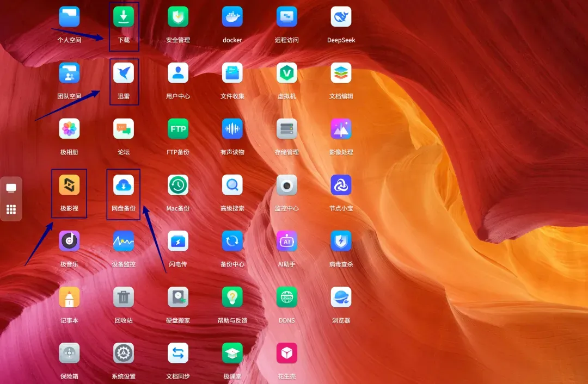Open 极音乐 music player
Image resolution: width=588 pixels, height=384 pixels.
pyautogui.click(x=69, y=241)
